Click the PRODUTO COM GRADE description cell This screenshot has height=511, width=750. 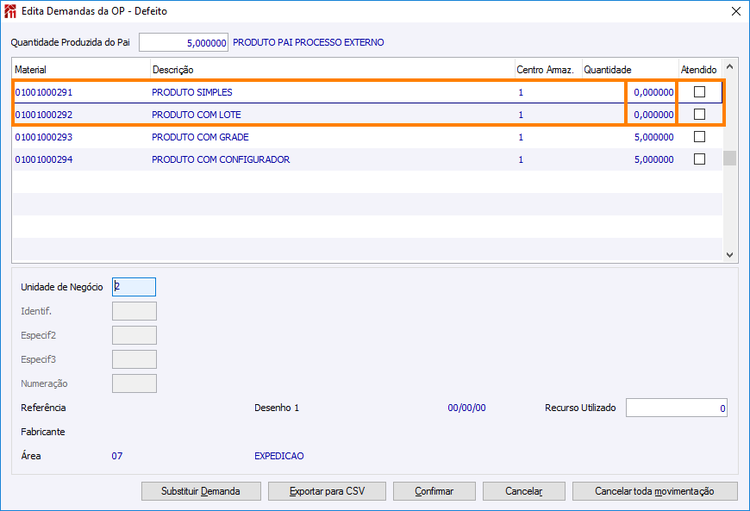point(200,137)
